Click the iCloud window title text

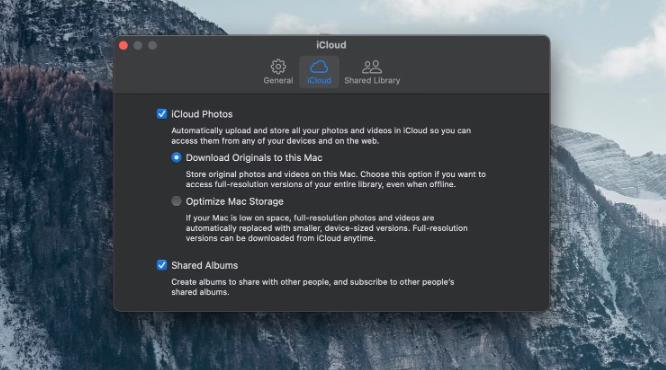tap(331, 45)
